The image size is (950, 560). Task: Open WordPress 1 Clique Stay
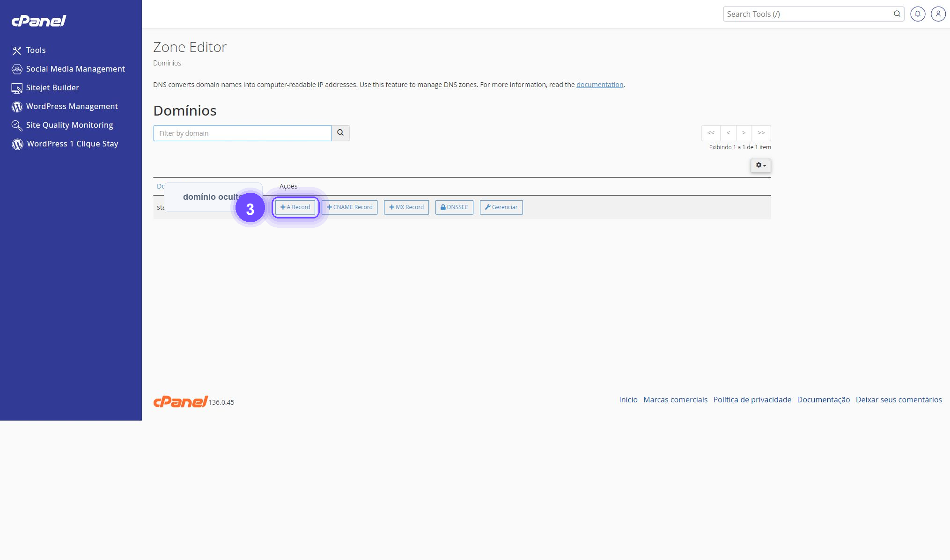click(x=65, y=144)
